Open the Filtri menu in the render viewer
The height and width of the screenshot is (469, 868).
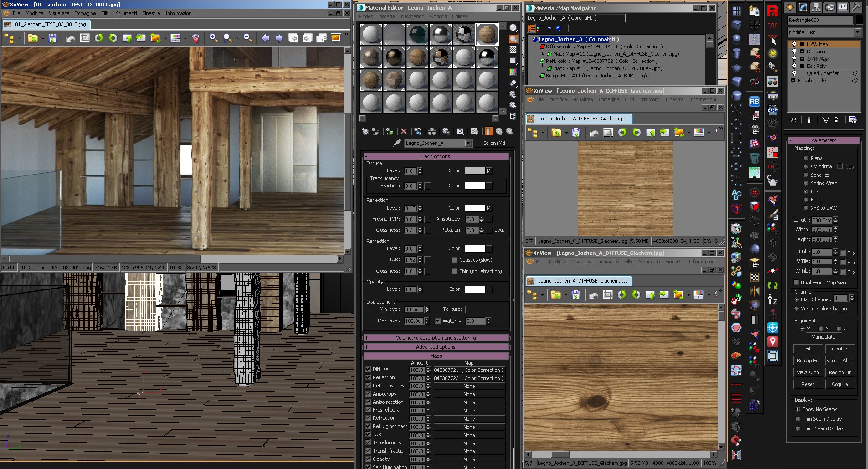(x=106, y=13)
